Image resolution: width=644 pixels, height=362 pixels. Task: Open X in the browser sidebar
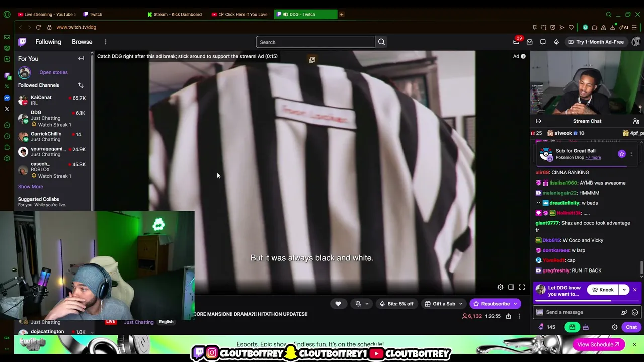click(x=7, y=109)
